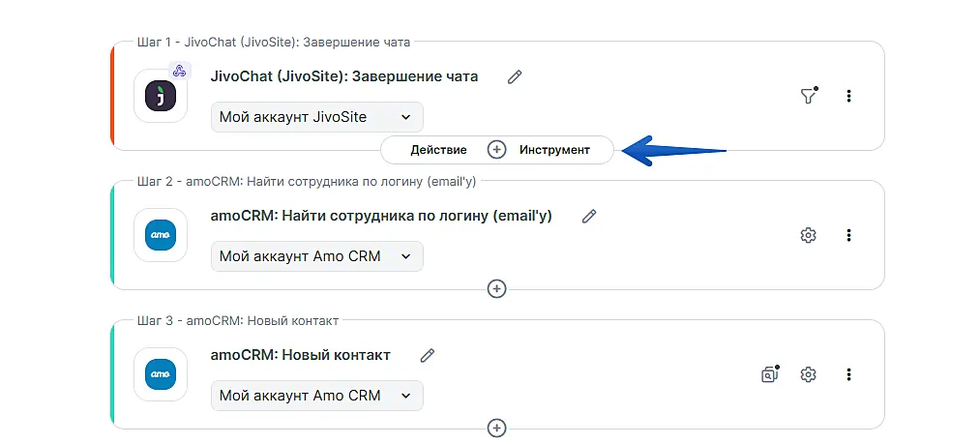This screenshot has height=444, width=980.
Task: Rename the "Найти сотрудника" step with pencil icon
Action: click(x=589, y=217)
